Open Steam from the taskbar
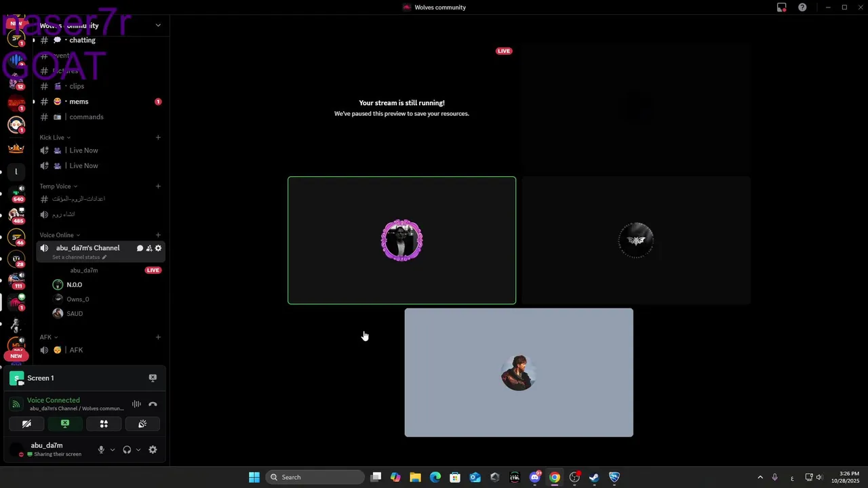The height and width of the screenshot is (488, 868). click(x=594, y=477)
